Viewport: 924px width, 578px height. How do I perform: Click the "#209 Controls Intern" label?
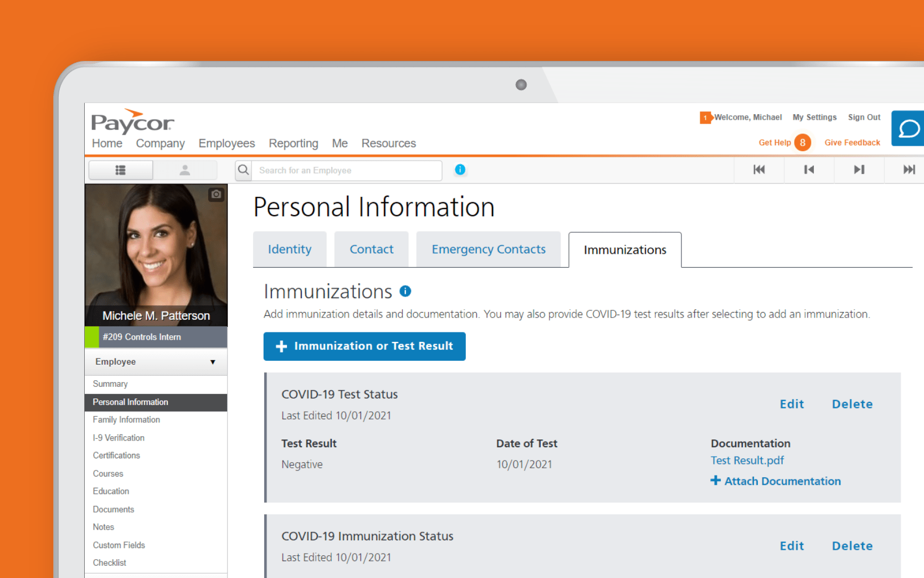tap(142, 337)
